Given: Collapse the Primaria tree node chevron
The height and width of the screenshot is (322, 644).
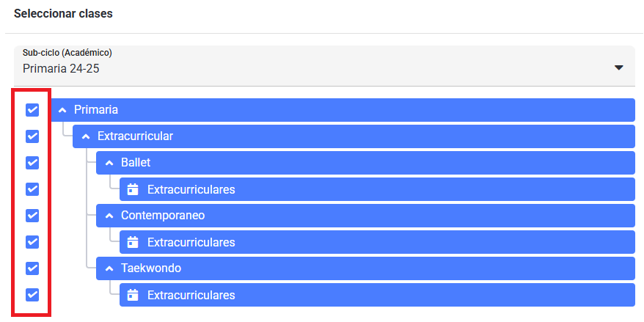Looking at the screenshot, I should 62,110.
